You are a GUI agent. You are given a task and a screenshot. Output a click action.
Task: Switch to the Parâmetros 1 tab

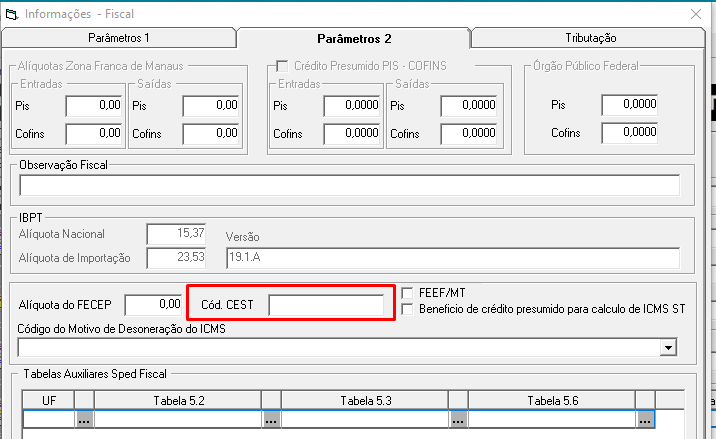click(x=119, y=38)
